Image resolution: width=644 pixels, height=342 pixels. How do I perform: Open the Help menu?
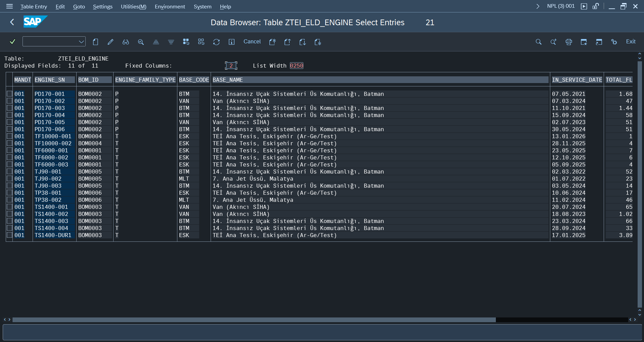pos(225,6)
